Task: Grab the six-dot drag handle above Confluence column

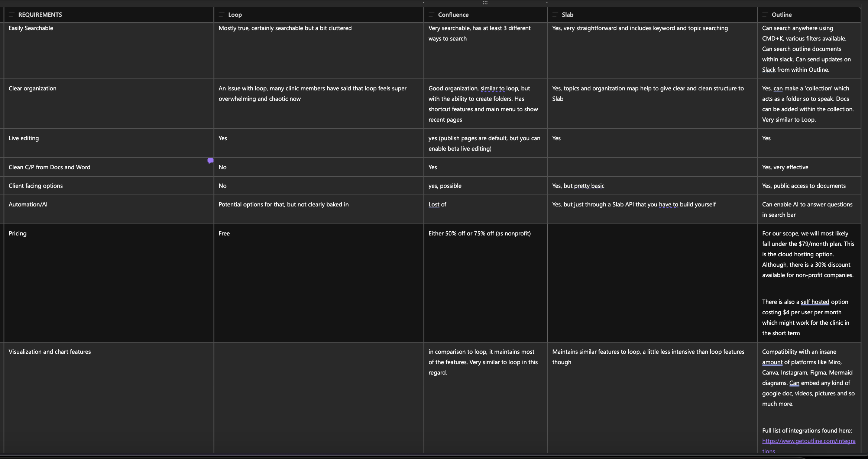Action: pos(485,3)
